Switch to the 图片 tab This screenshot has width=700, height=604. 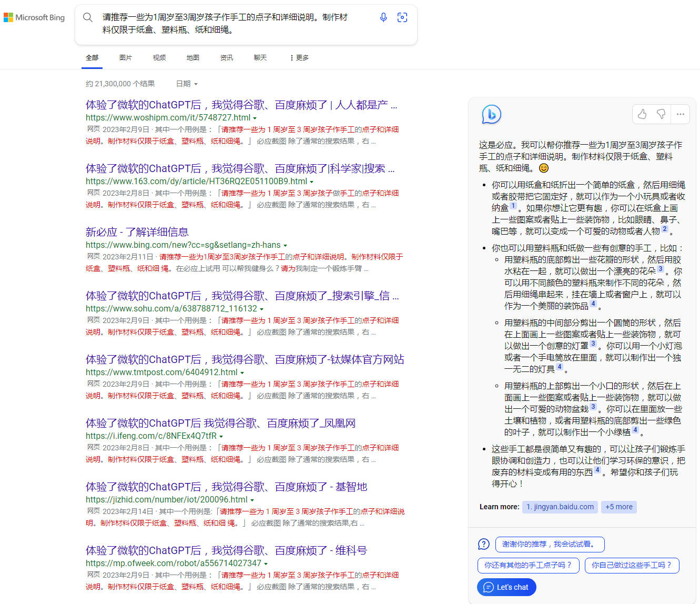pos(126,58)
